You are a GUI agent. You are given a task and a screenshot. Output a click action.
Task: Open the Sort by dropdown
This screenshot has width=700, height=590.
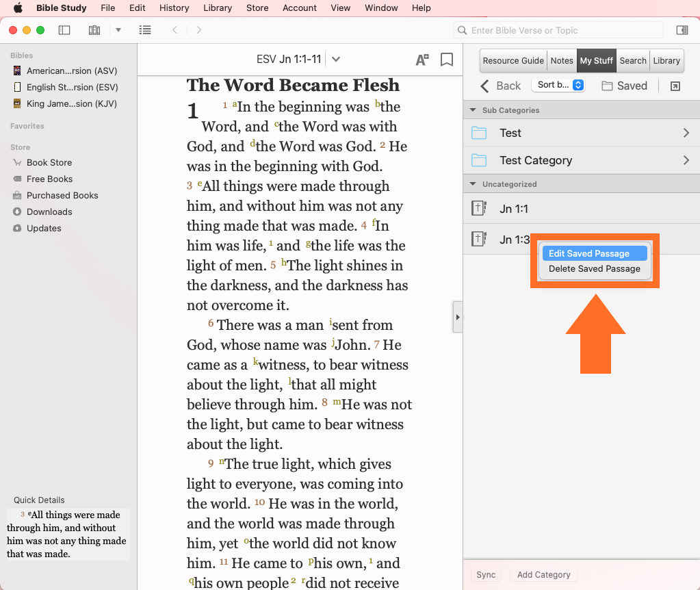(x=558, y=85)
